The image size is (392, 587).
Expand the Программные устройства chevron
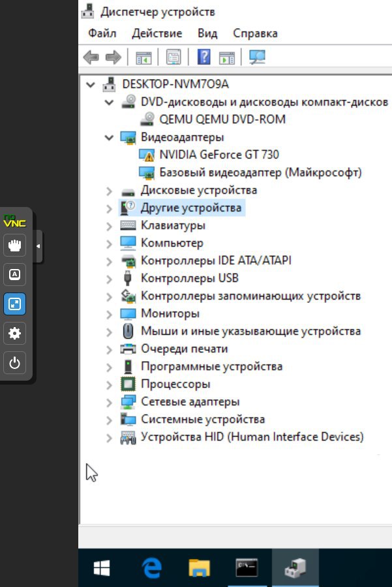click(109, 368)
